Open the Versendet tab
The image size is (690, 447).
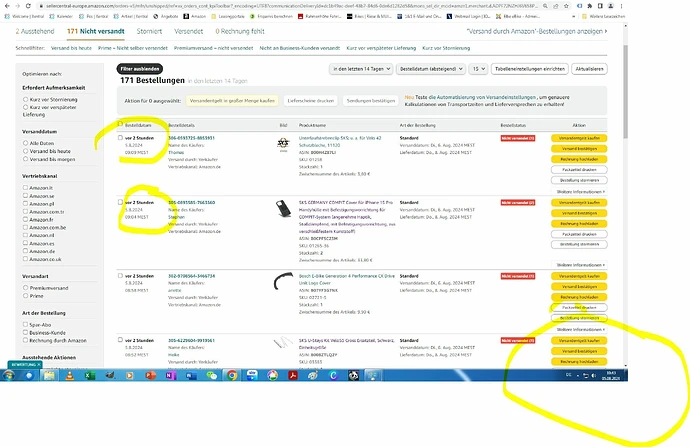point(188,31)
